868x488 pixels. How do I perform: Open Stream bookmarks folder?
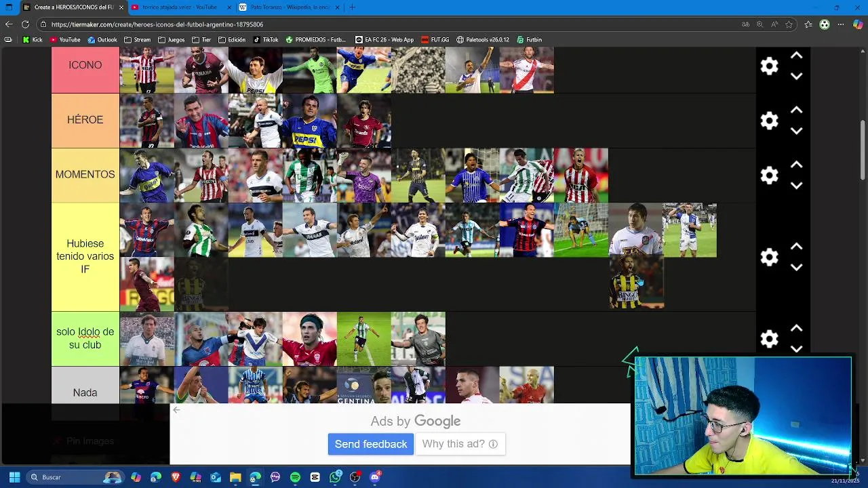(137, 39)
